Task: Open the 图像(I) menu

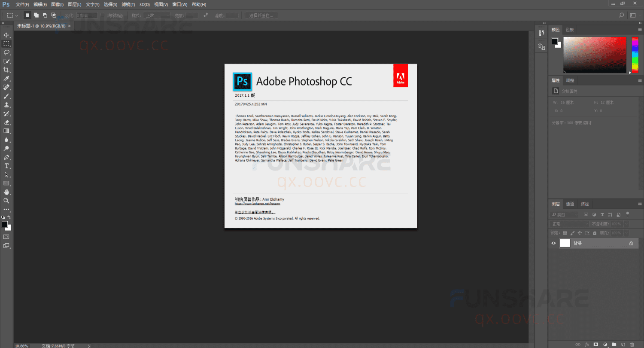Action: click(x=57, y=4)
